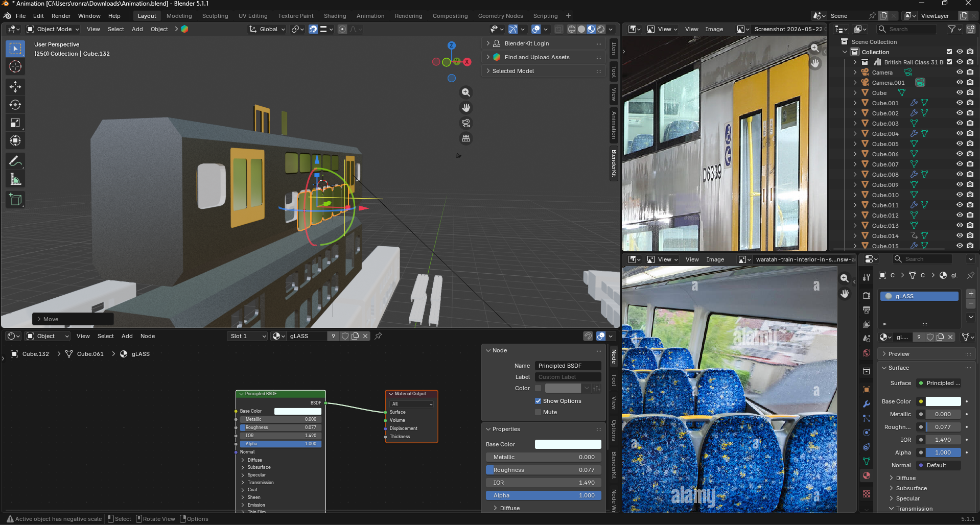Enable the node custom Color checkbox
The width and height of the screenshot is (980, 525).
tap(538, 388)
